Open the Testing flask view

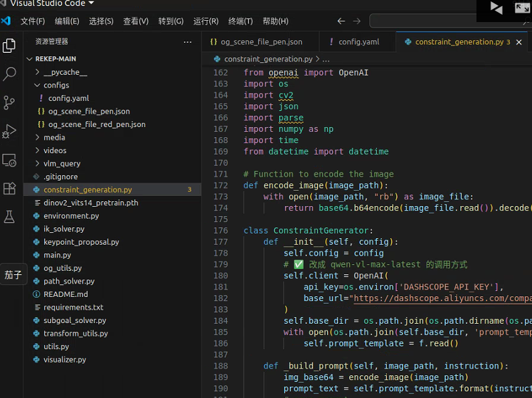(x=9, y=216)
